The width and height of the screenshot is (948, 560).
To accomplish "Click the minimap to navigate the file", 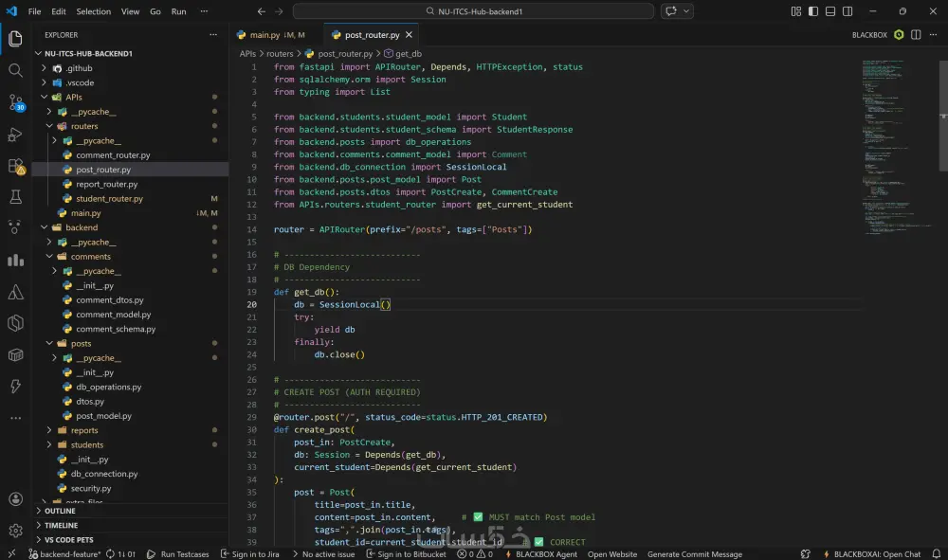I will tap(901, 142).
